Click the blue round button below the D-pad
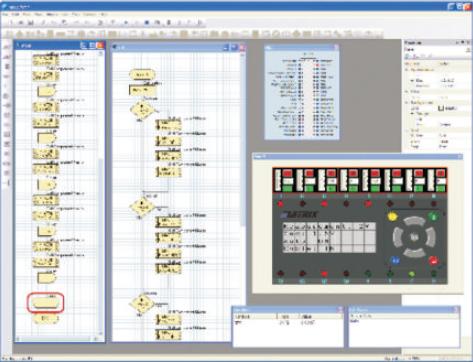The height and width of the screenshot is (362, 473). (x=395, y=260)
